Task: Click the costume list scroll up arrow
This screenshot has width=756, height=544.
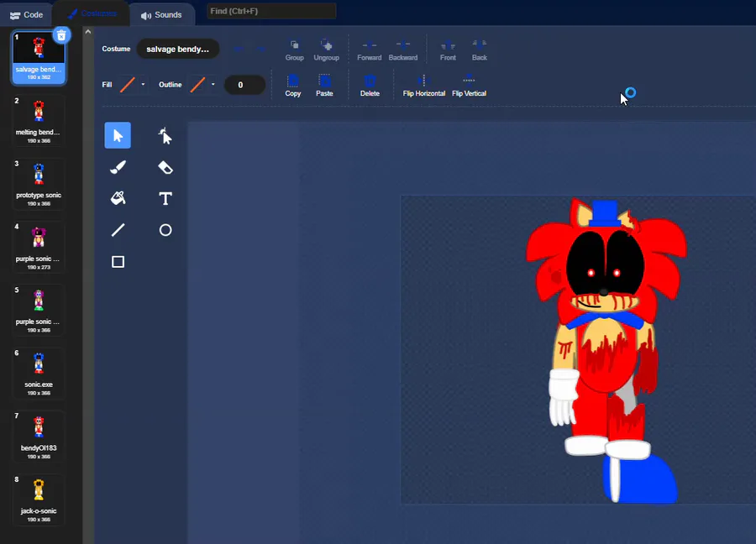Action: point(87,32)
